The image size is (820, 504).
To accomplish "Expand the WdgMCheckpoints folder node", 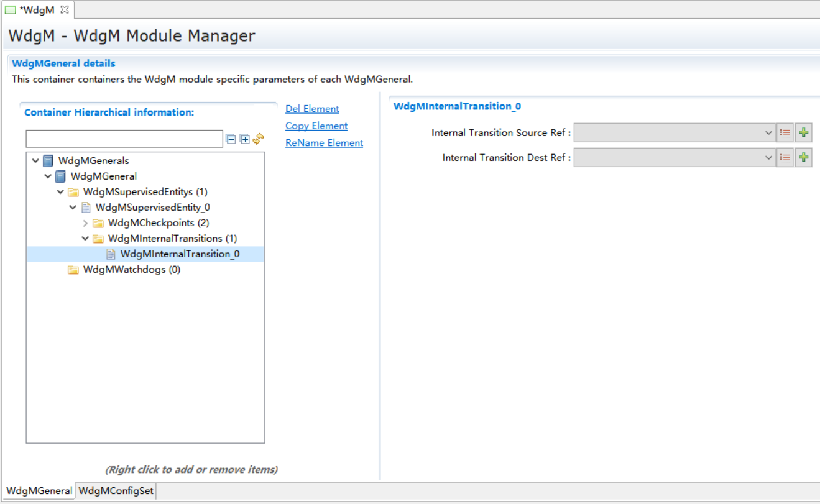I will pos(85,223).
